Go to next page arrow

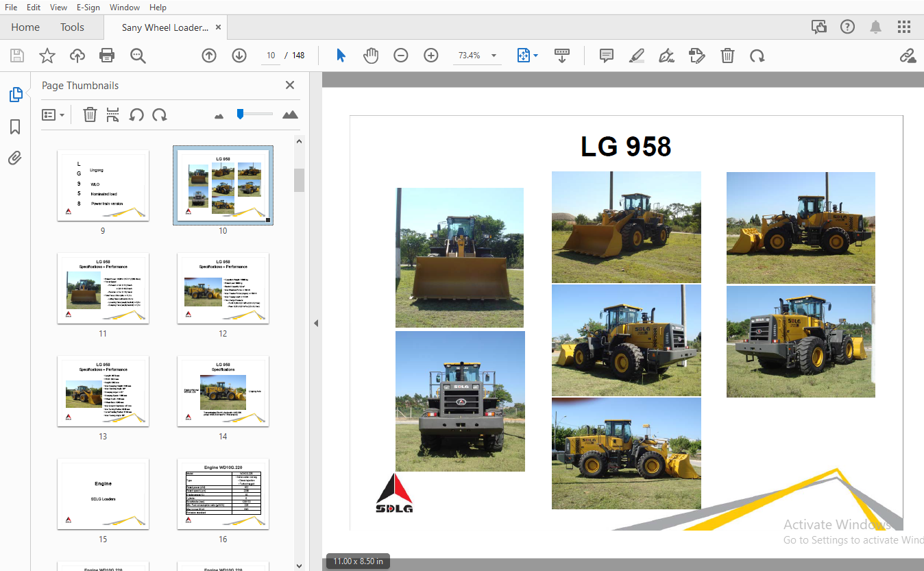tap(239, 56)
